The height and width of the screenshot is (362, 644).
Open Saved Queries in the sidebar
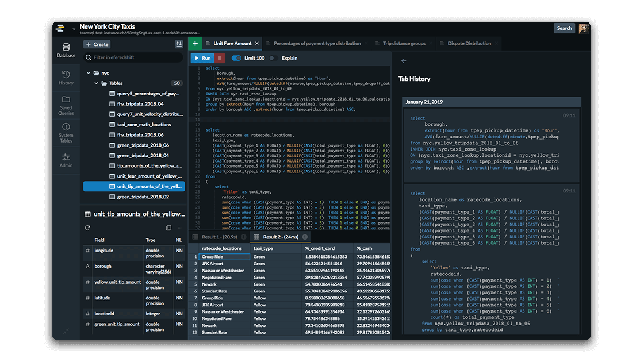[66, 106]
